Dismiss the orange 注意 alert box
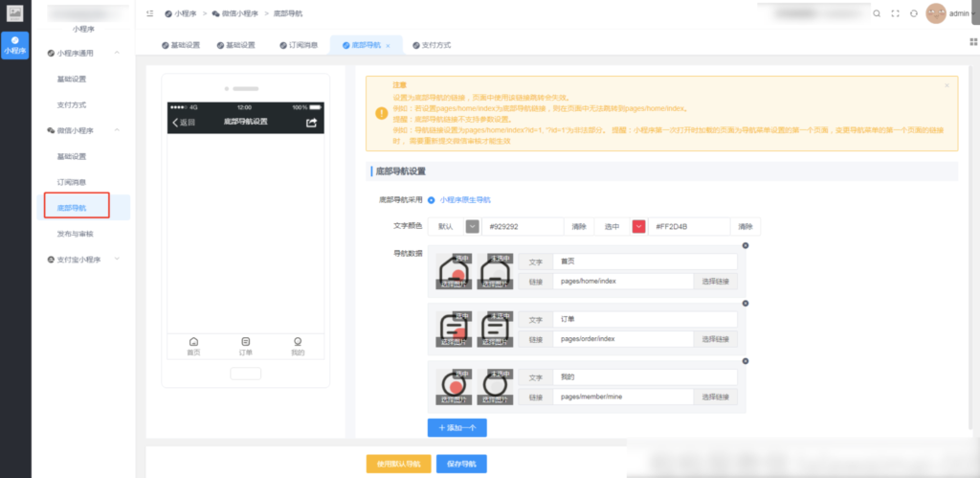This screenshot has width=980, height=478. (x=947, y=85)
